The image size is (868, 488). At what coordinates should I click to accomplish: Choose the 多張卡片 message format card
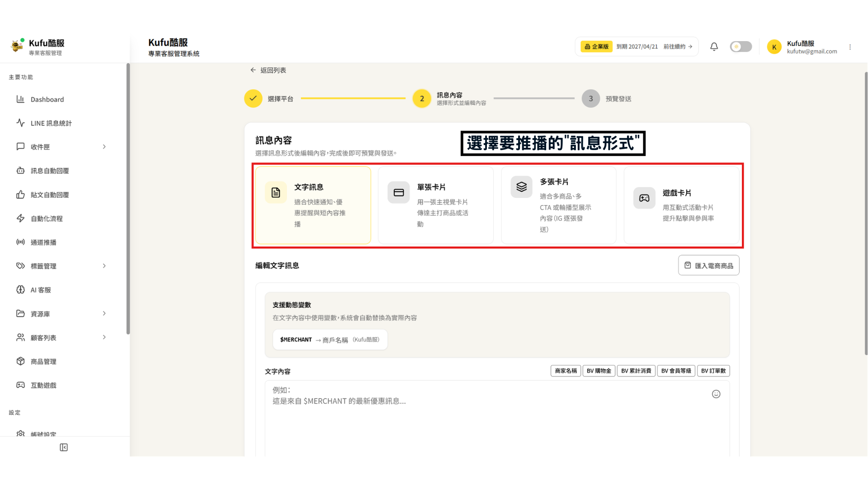point(559,205)
